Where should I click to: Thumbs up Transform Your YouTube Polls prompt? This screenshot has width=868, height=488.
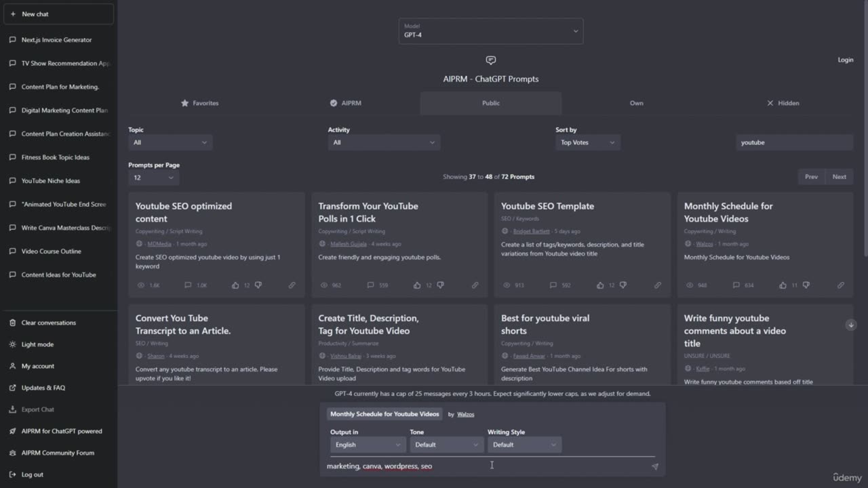click(x=417, y=285)
